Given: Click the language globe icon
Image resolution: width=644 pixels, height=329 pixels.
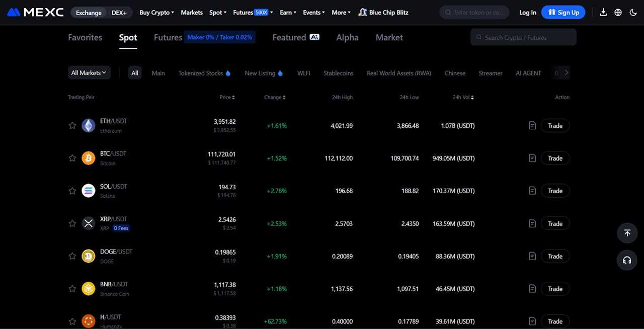Looking at the screenshot, I should click(618, 12).
